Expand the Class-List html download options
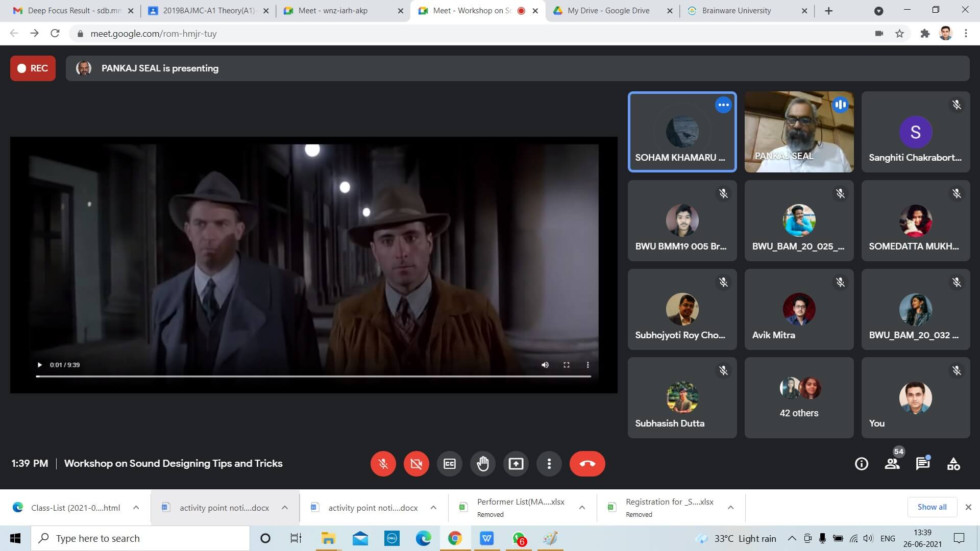 point(136,508)
